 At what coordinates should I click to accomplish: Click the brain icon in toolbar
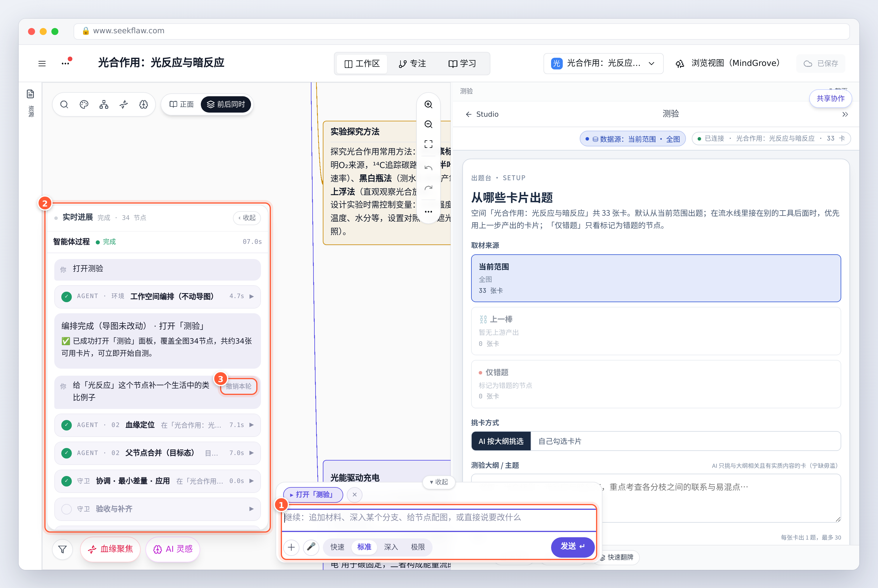tap(144, 104)
